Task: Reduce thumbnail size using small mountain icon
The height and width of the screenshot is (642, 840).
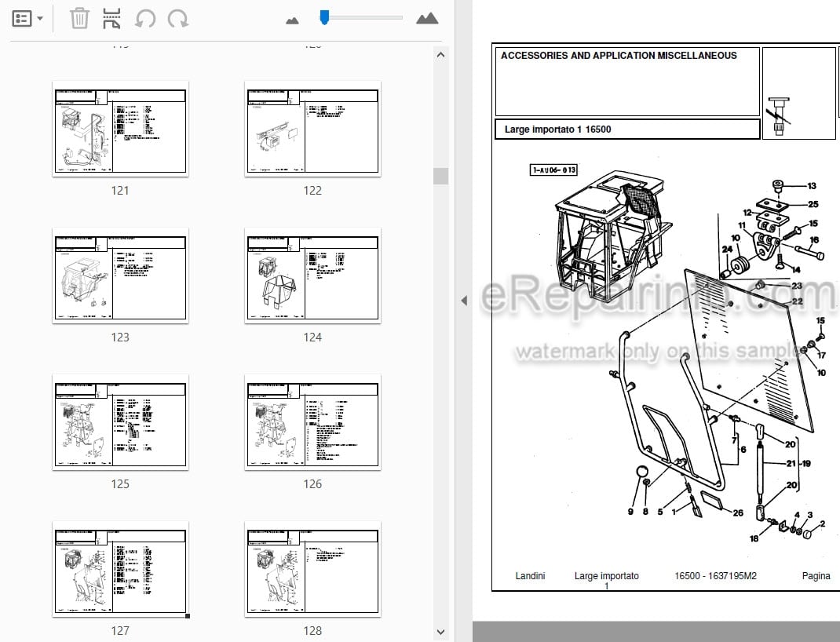Action: [292, 20]
